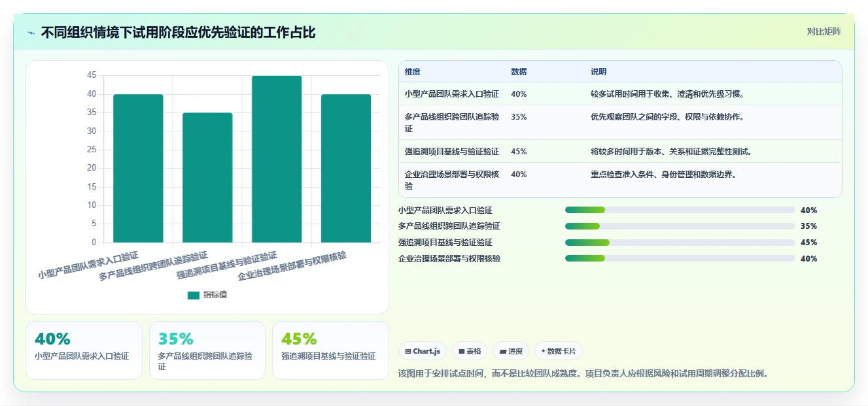The width and height of the screenshot is (868, 406).
Task: Click progress label 多产品线组织跨团队追踪验证
Action: click(x=449, y=226)
